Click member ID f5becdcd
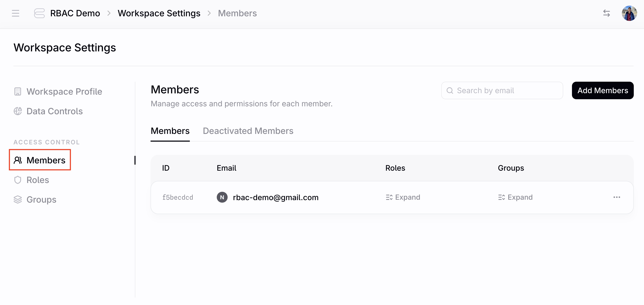644x305 pixels. click(x=178, y=197)
